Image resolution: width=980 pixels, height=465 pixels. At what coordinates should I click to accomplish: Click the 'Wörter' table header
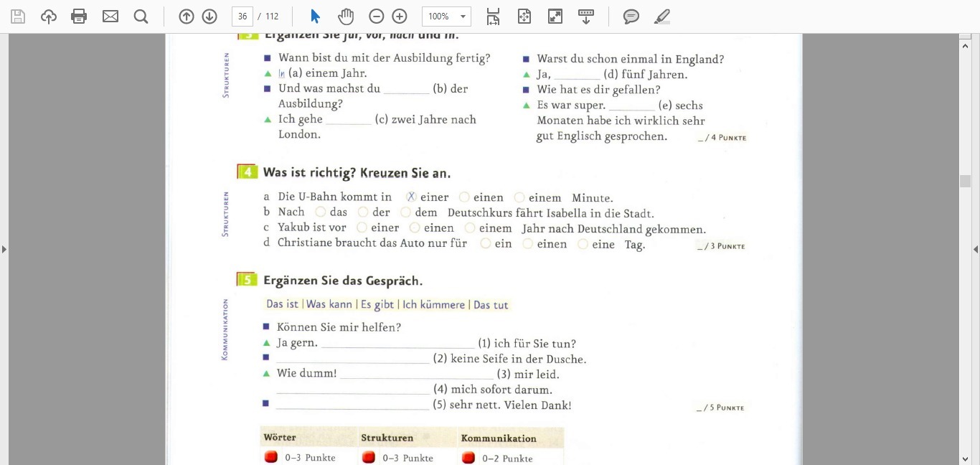click(x=280, y=437)
